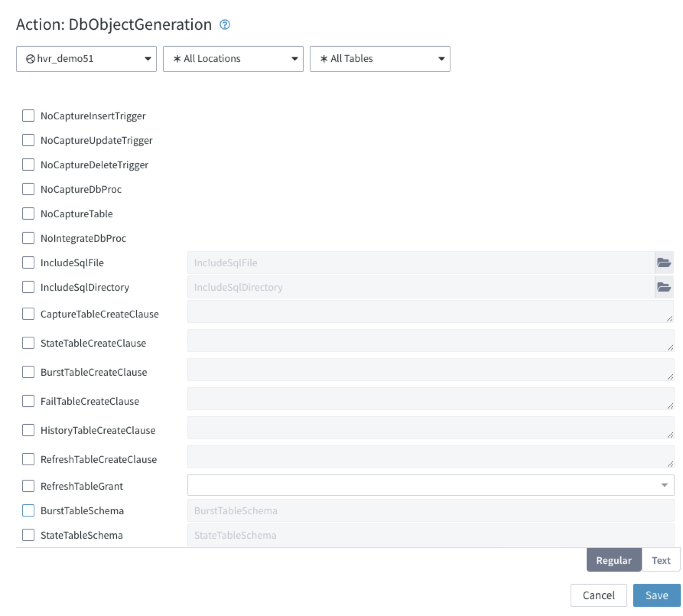Click the StateTableCreateClause text area

pyautogui.click(x=431, y=341)
